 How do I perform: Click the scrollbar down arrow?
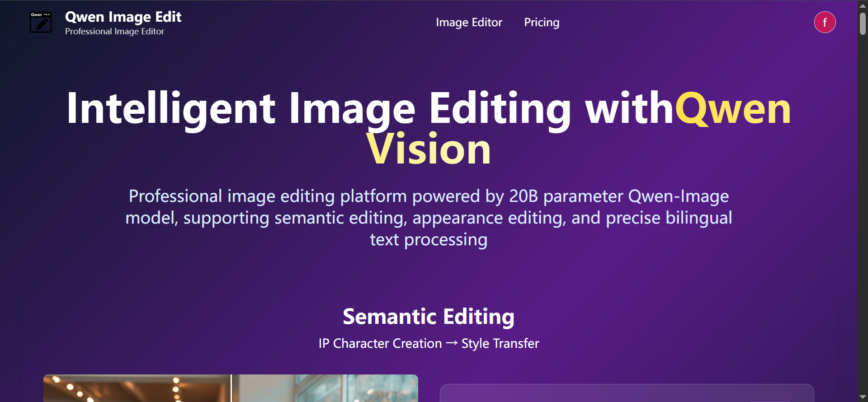863,397
